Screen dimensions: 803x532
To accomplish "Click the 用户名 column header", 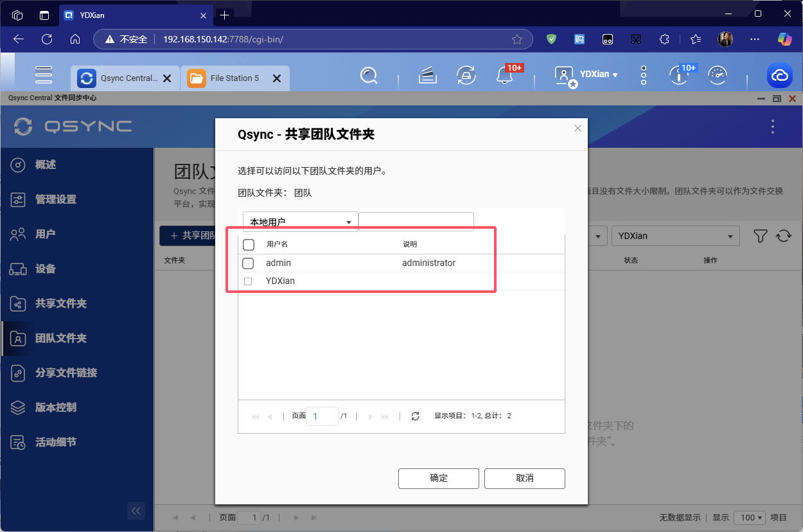I will pos(278,244).
